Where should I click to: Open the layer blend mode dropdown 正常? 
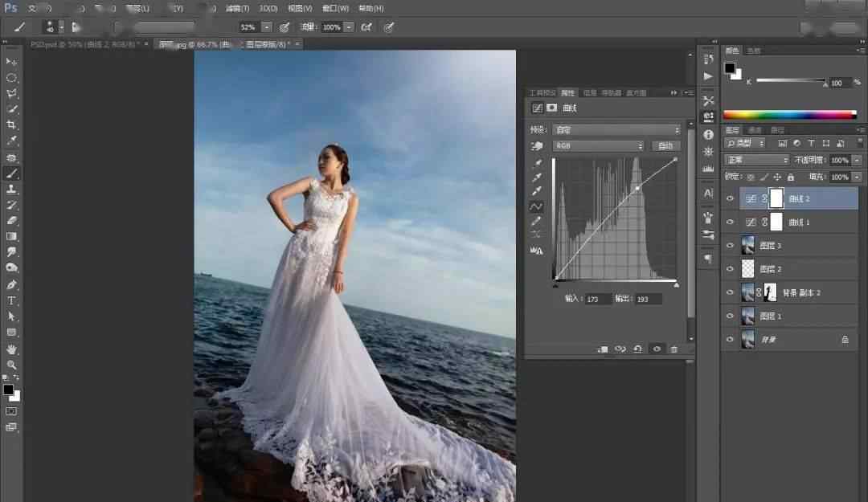[x=757, y=161]
